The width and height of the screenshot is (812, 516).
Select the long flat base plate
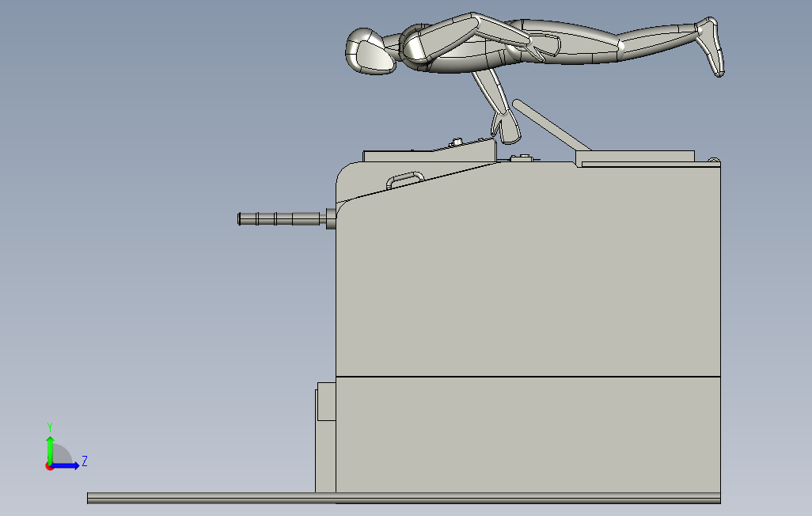(404, 498)
